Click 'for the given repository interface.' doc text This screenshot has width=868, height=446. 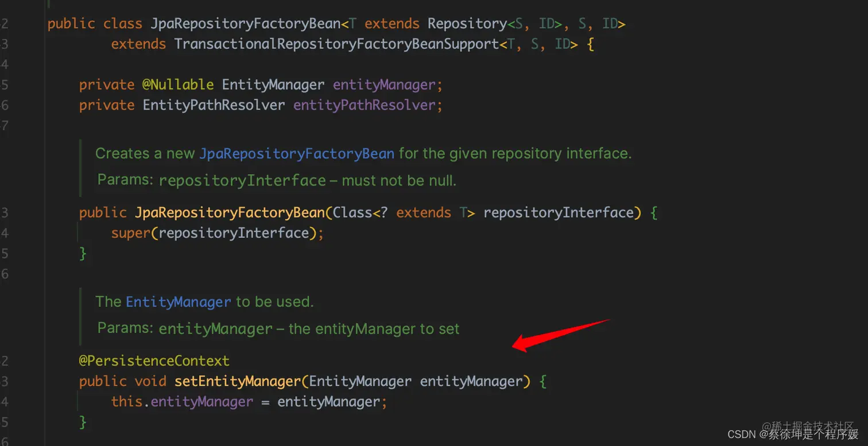tap(516, 154)
